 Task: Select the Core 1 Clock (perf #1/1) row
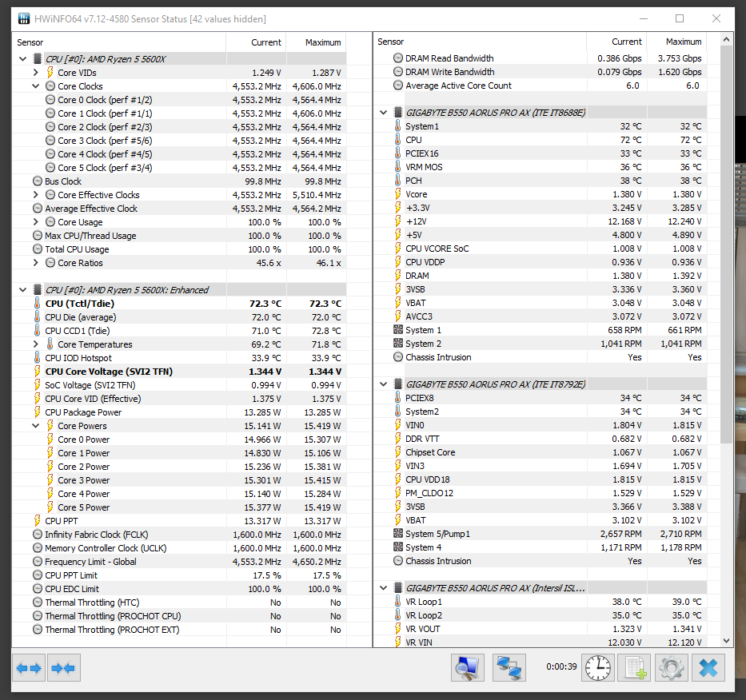tap(179, 113)
